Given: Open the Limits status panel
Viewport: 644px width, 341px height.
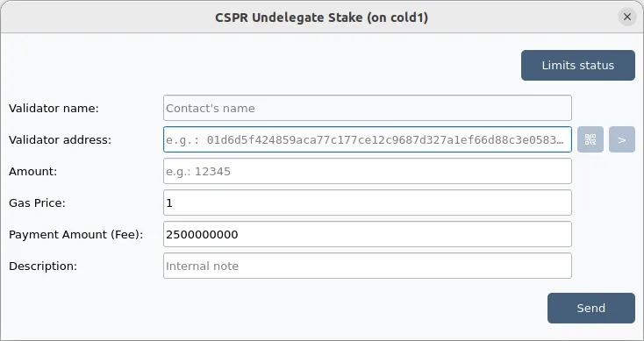Looking at the screenshot, I should pos(578,65).
